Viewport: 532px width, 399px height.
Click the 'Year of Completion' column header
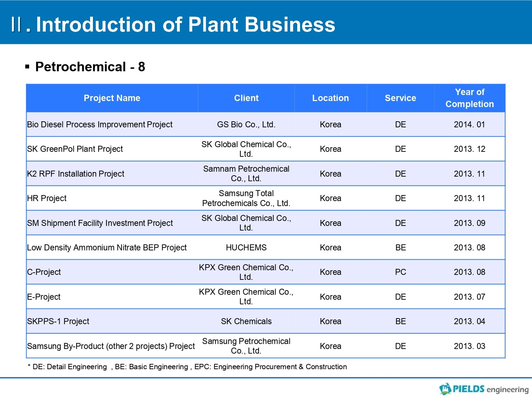(x=470, y=98)
